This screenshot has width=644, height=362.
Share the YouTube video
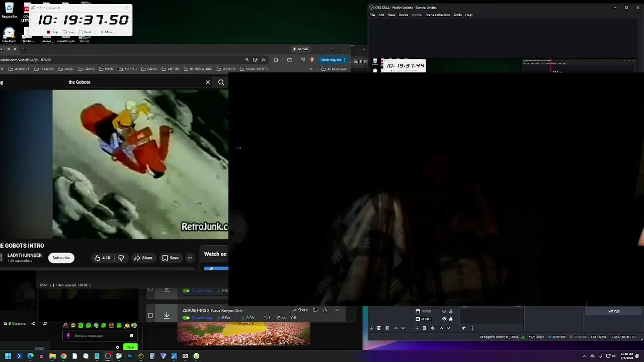143,258
